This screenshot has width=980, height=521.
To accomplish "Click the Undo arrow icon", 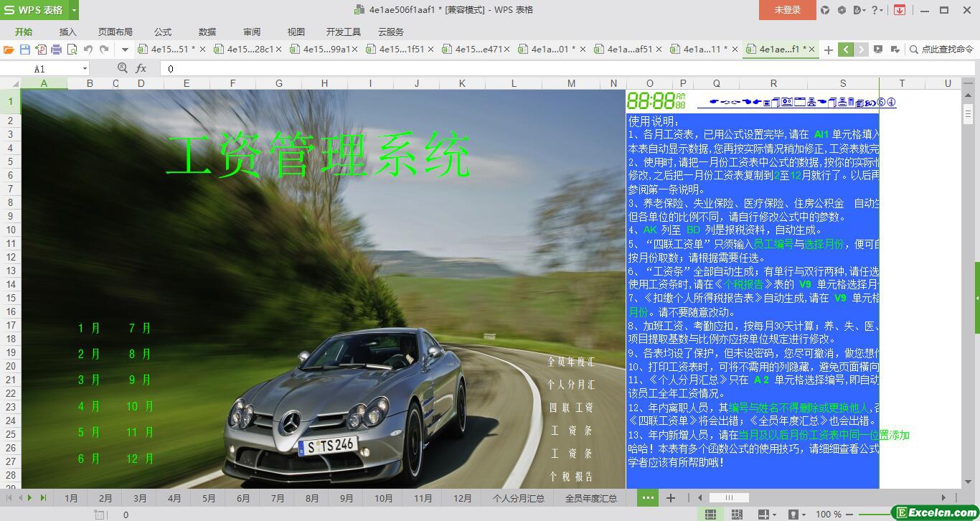I will pyautogui.click(x=88, y=50).
